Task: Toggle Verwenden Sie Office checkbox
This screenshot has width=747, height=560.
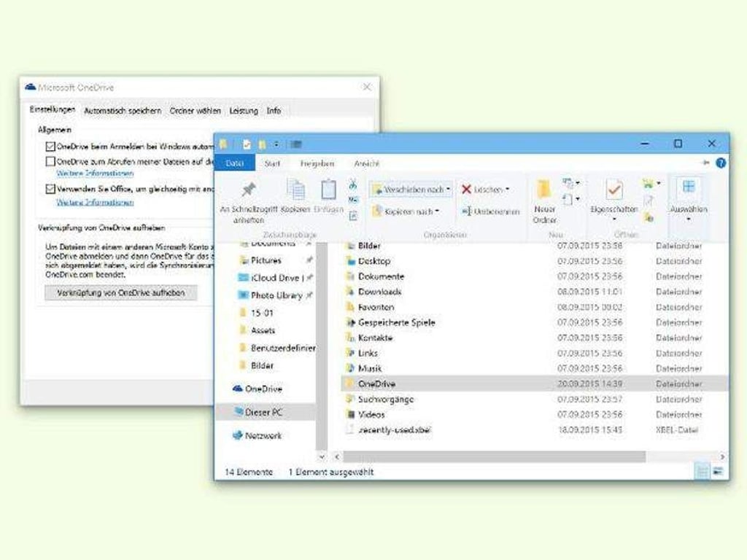Action: pyautogui.click(x=50, y=189)
